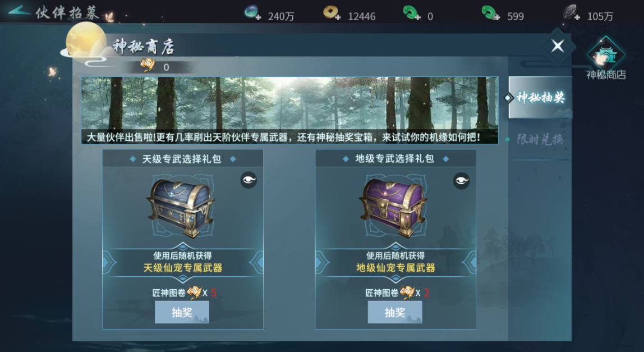The image size is (644, 352).
Task: Click the forest banner announcement text
Action: pos(283,138)
